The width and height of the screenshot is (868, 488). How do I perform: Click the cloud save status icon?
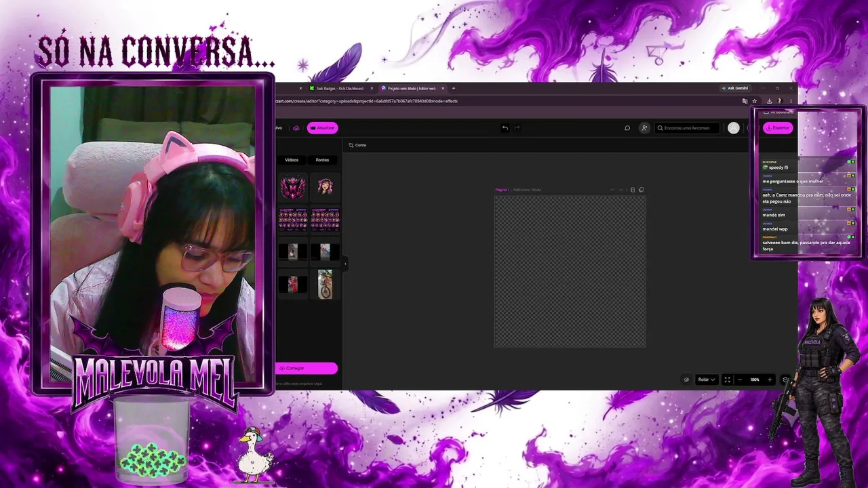click(296, 127)
